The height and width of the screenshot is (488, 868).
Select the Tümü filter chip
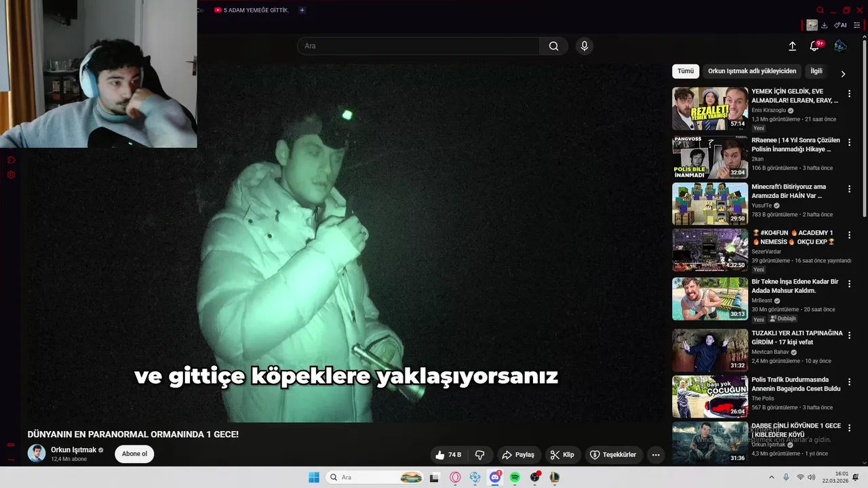tap(686, 71)
